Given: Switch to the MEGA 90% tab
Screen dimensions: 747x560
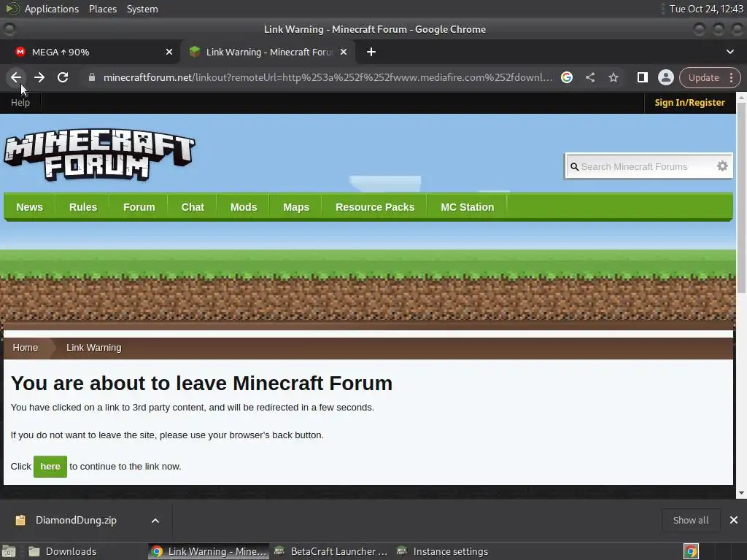Looking at the screenshot, I should pyautogui.click(x=90, y=52).
